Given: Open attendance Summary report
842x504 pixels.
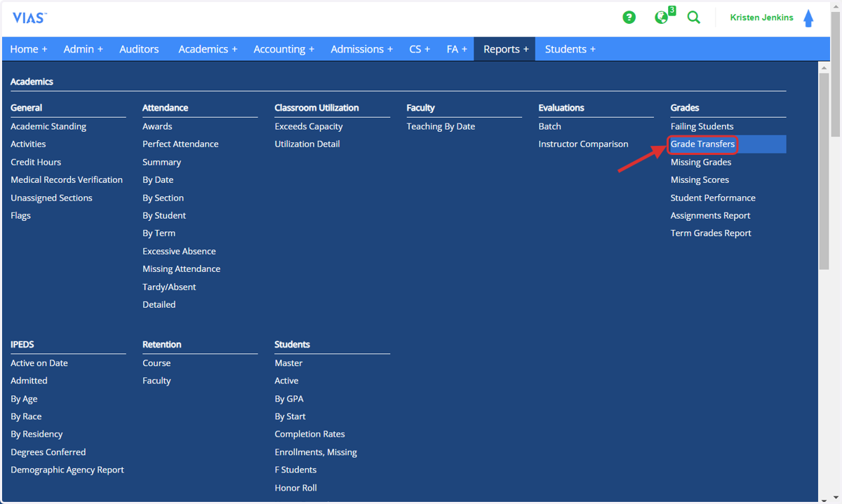Looking at the screenshot, I should click(161, 162).
